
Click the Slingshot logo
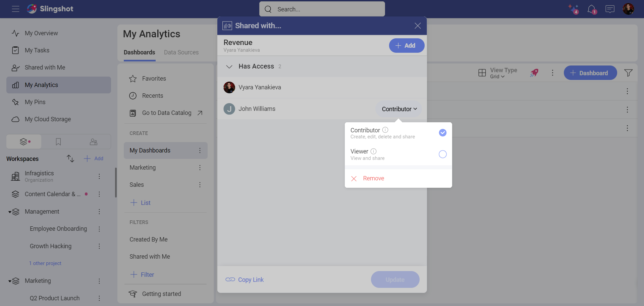click(50, 9)
